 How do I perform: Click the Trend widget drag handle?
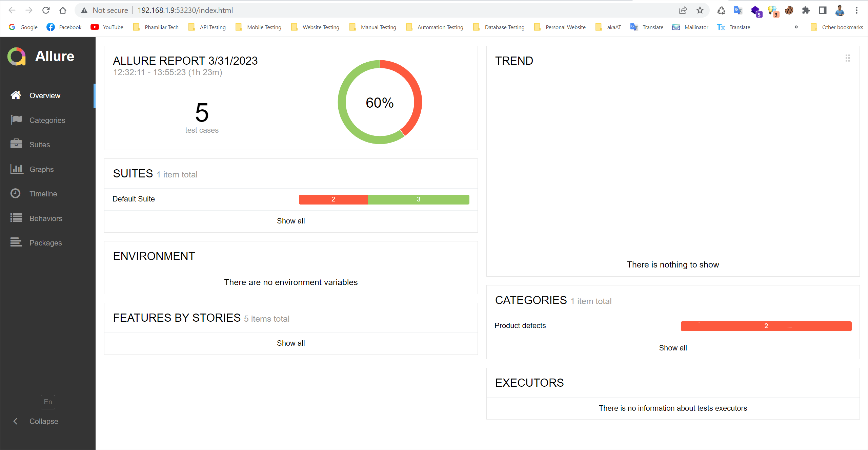coord(848,58)
